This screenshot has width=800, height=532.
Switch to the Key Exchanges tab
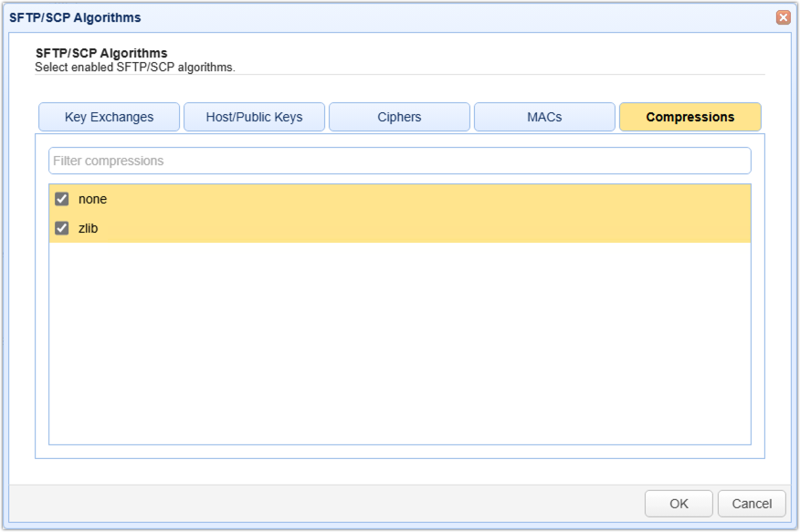click(x=109, y=117)
